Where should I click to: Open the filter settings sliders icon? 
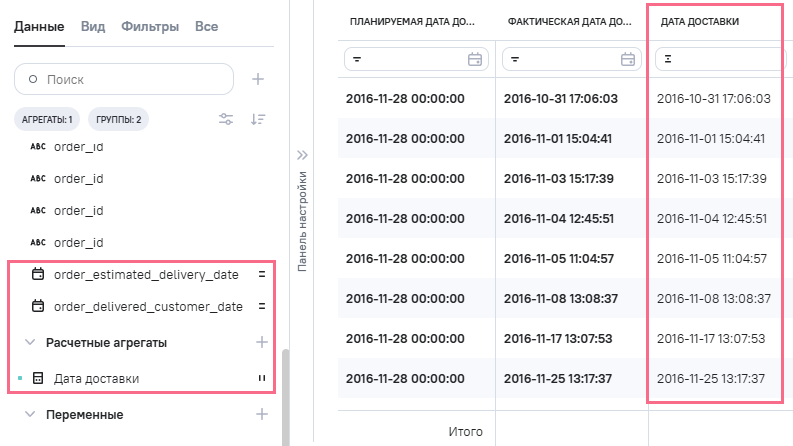[x=227, y=120]
